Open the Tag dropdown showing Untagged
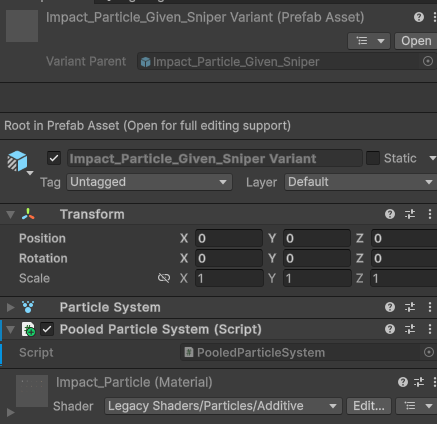437x424 pixels. pyautogui.click(x=149, y=182)
